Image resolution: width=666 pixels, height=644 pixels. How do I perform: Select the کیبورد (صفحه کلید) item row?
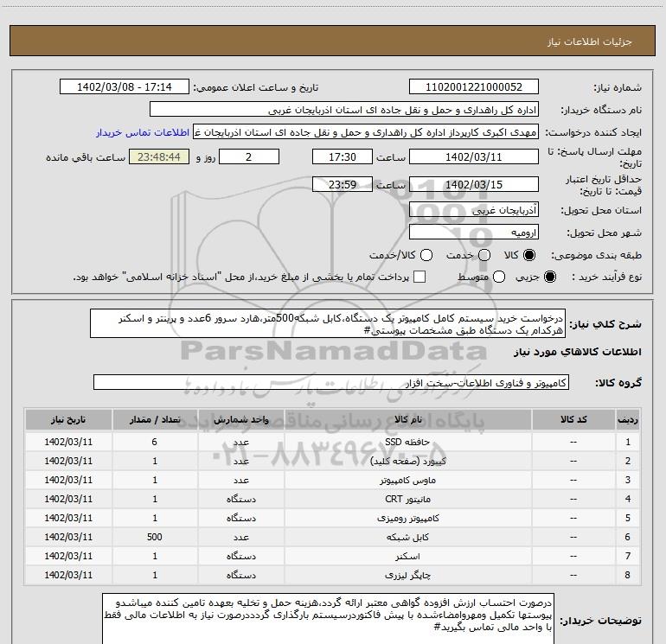(x=332, y=461)
